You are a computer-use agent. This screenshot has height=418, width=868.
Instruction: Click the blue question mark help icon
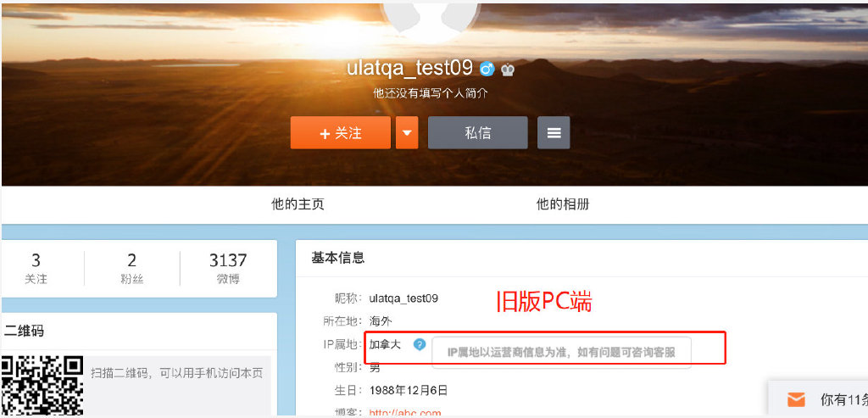[x=419, y=344]
